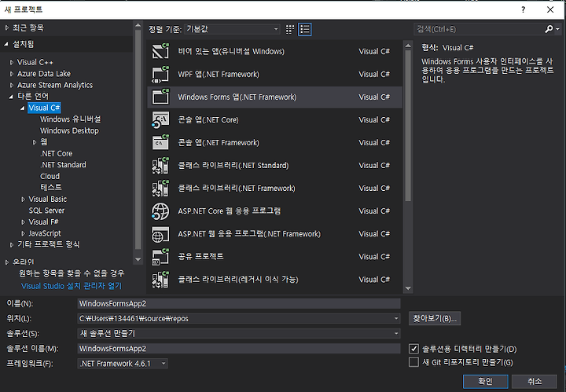This screenshot has width=566, height=392.
Task: Open the help question mark button
Action: [x=523, y=9]
